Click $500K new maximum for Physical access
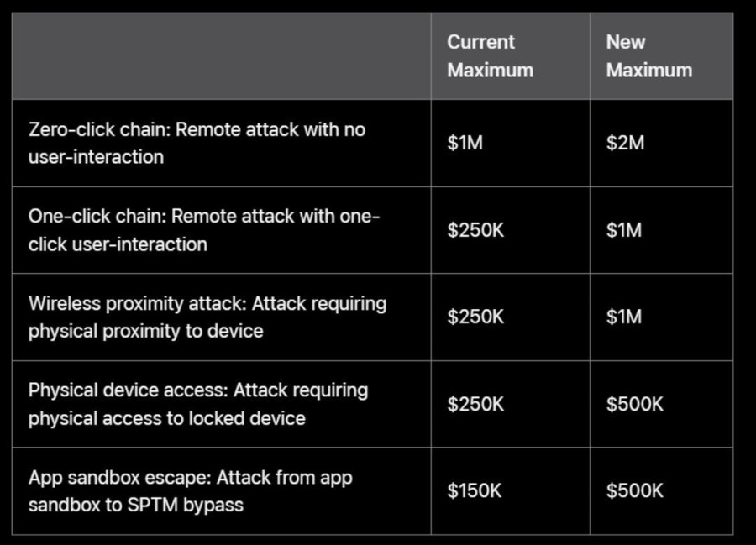The height and width of the screenshot is (545, 756). pyautogui.click(x=634, y=404)
